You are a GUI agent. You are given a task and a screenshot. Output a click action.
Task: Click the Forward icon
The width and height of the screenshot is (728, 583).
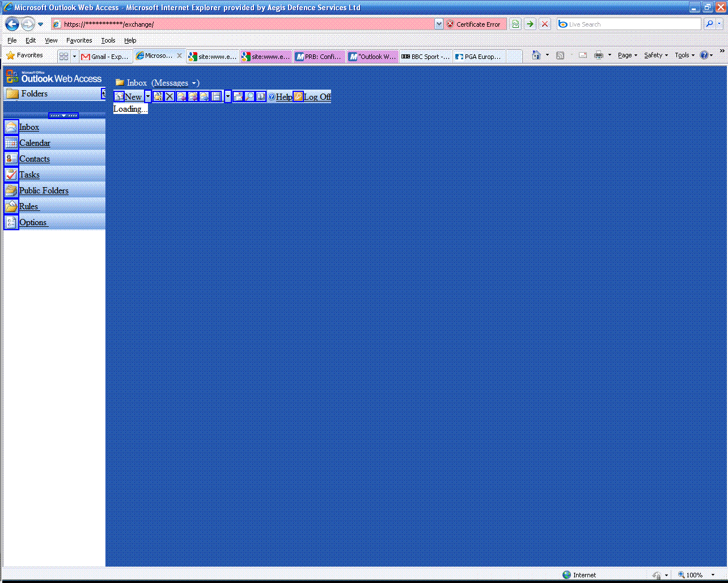[x=204, y=96]
